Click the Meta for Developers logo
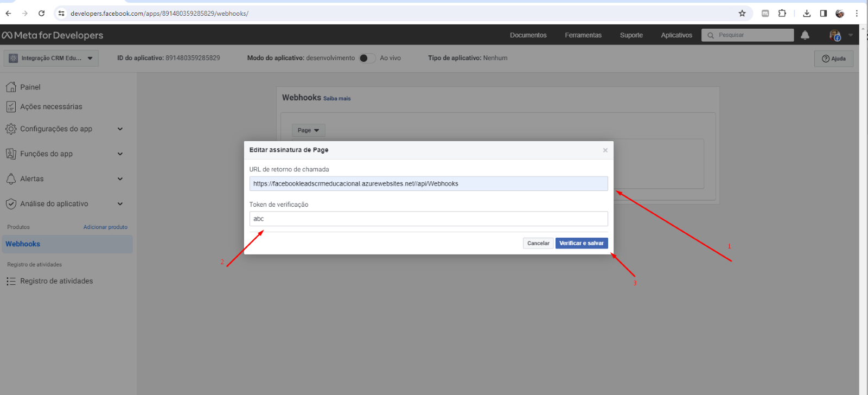The image size is (868, 395). pos(53,35)
